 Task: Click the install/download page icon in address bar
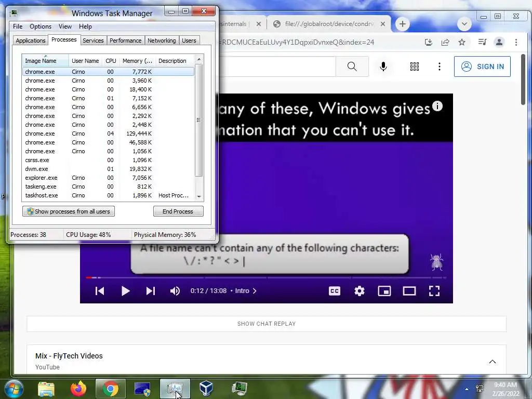[429, 42]
